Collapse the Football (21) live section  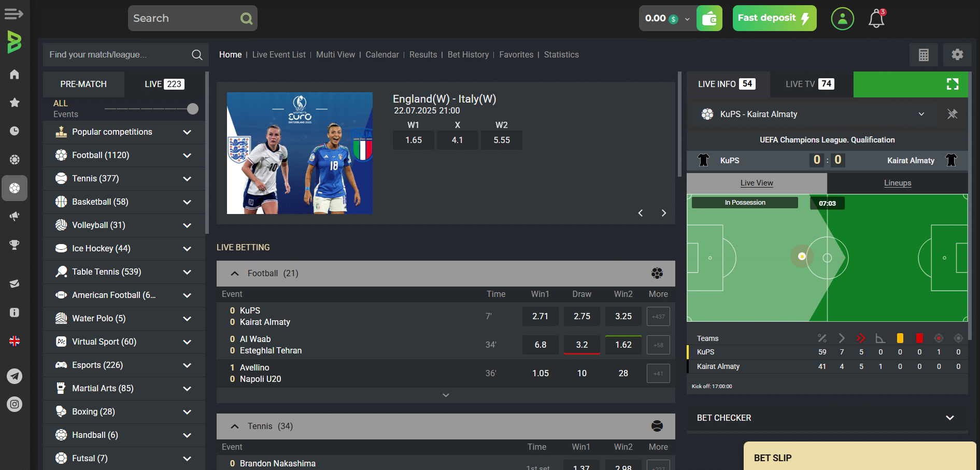coord(235,273)
